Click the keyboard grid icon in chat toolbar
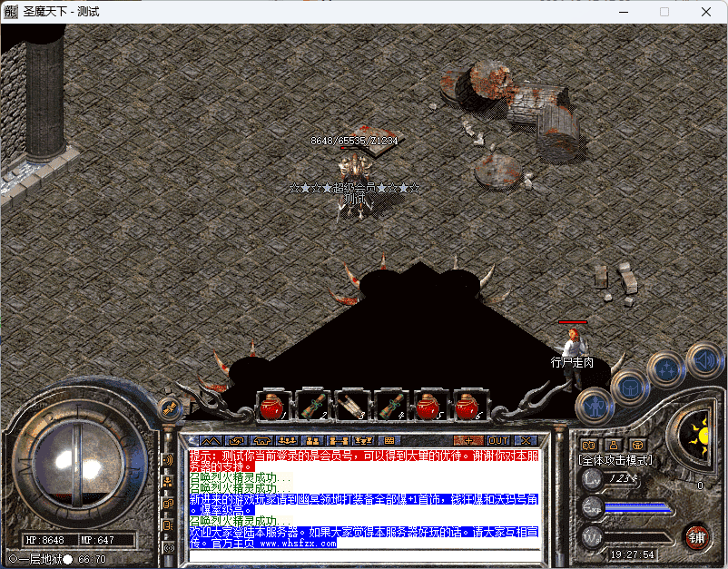 (389, 440)
